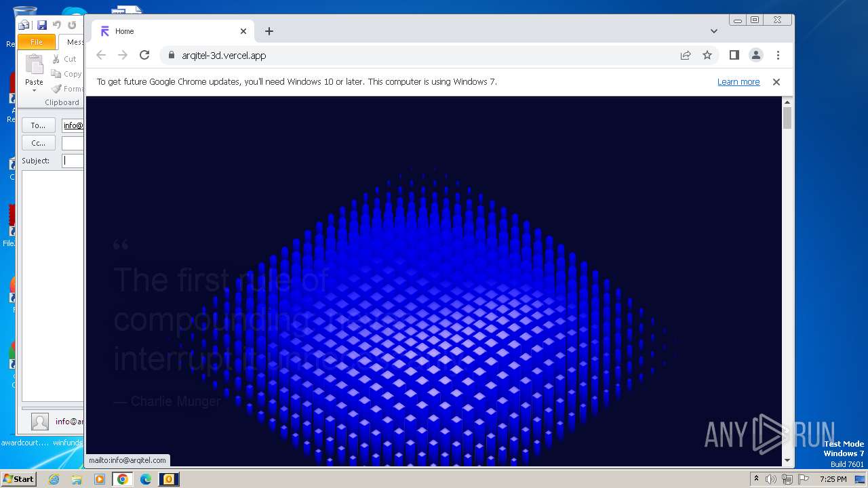Click the contact photo placeholder
The image size is (868, 488).
(40, 422)
